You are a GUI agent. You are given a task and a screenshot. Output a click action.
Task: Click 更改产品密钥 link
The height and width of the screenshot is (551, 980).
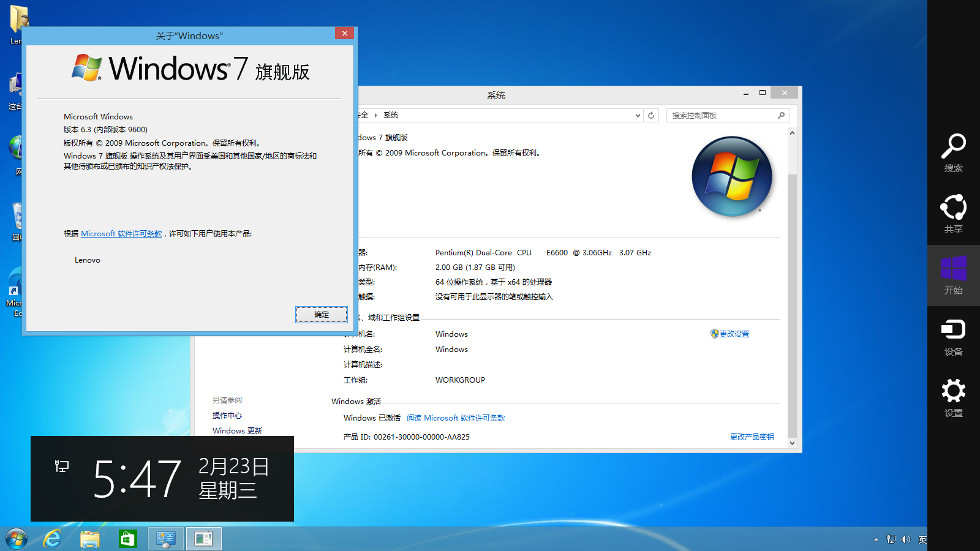(752, 437)
